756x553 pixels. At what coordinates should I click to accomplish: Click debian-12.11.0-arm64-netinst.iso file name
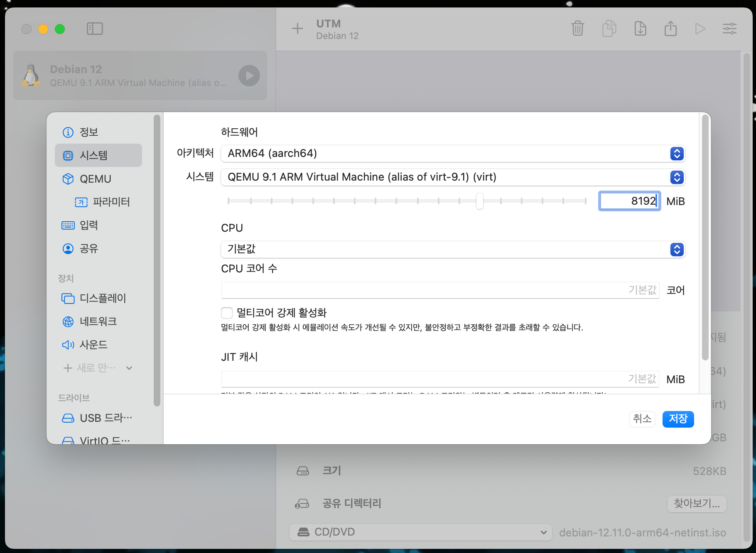(643, 533)
